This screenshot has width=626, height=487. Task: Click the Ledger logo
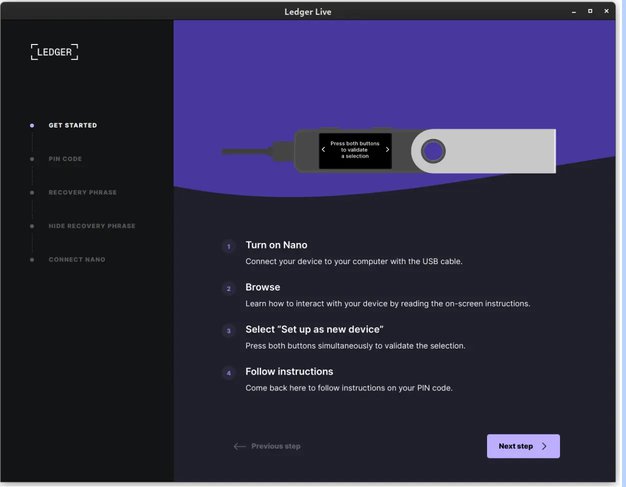pyautogui.click(x=54, y=52)
